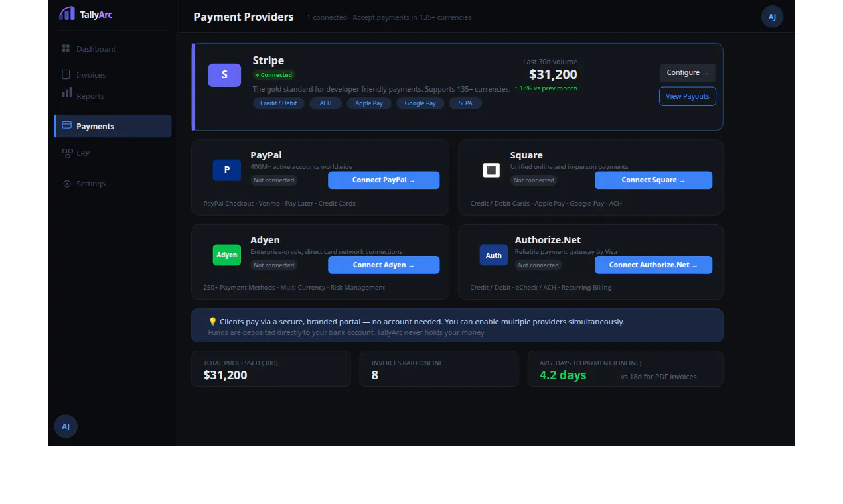The height and width of the screenshot is (504, 843).
Task: Click Square provider name heading
Action: click(x=526, y=155)
